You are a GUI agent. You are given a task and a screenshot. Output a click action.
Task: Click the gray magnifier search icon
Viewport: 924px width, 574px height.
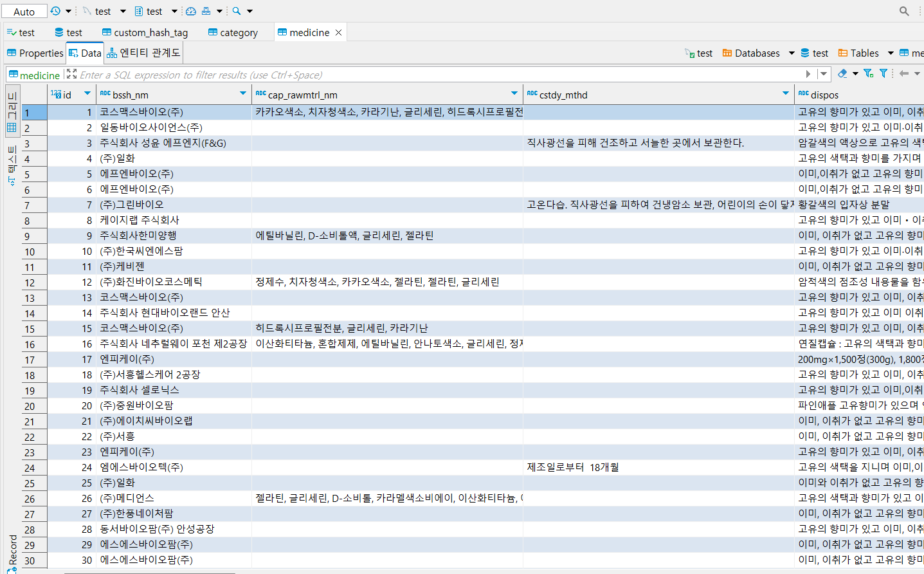coord(904,11)
